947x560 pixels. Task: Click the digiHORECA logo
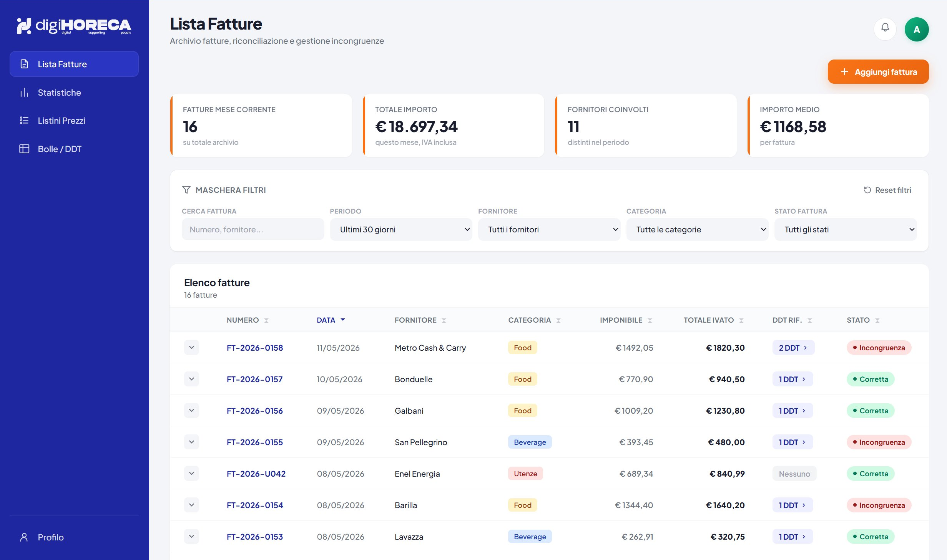tap(74, 26)
